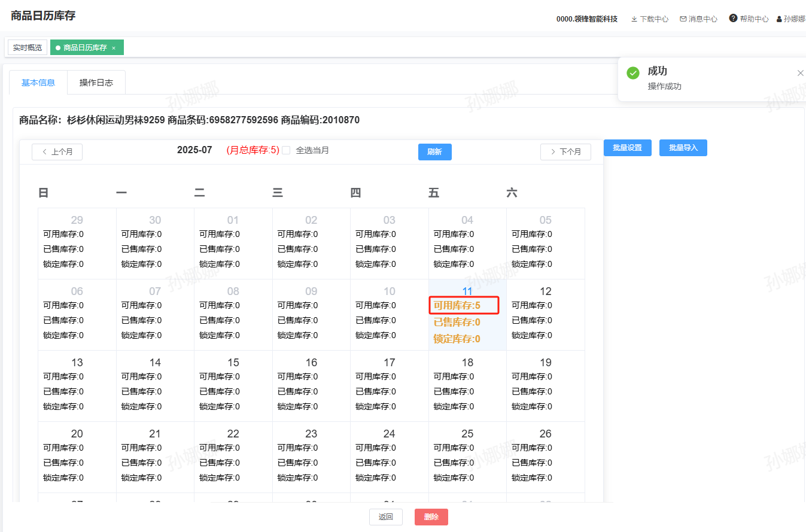The image size is (806, 532).
Task: Click the 五 Friday column header
Action: tap(434, 193)
